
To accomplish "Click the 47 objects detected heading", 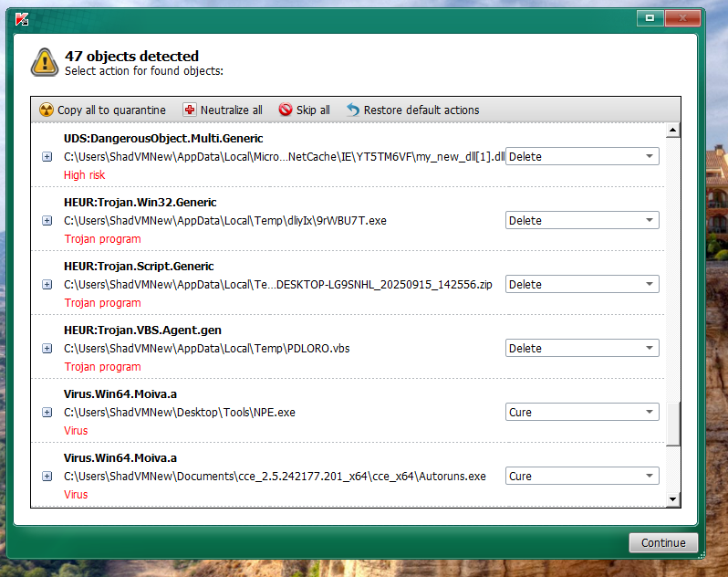I will pyautogui.click(x=132, y=57).
